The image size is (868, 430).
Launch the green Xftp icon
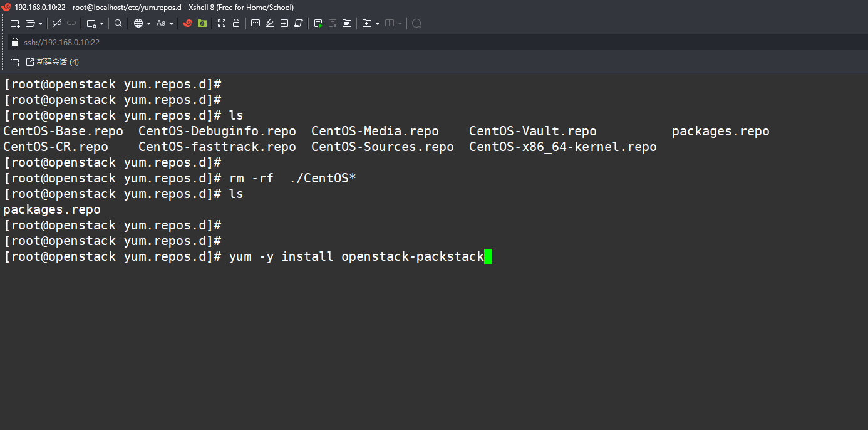pyautogui.click(x=202, y=23)
